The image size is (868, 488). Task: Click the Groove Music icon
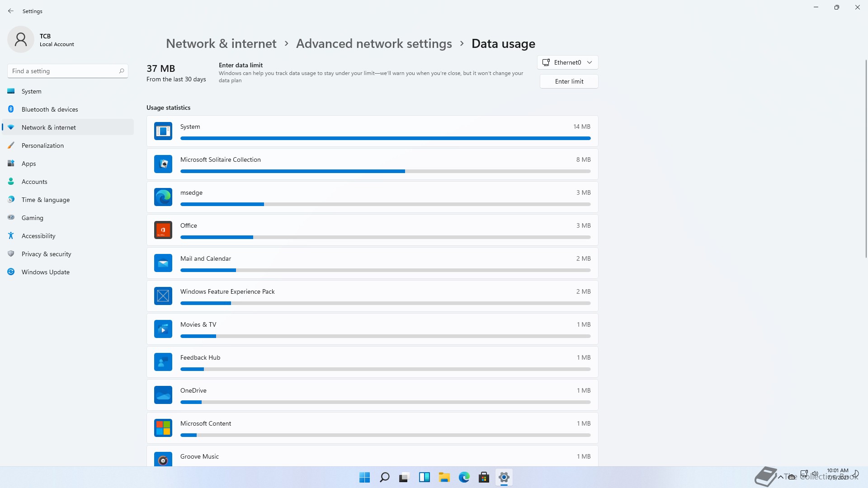pyautogui.click(x=163, y=460)
